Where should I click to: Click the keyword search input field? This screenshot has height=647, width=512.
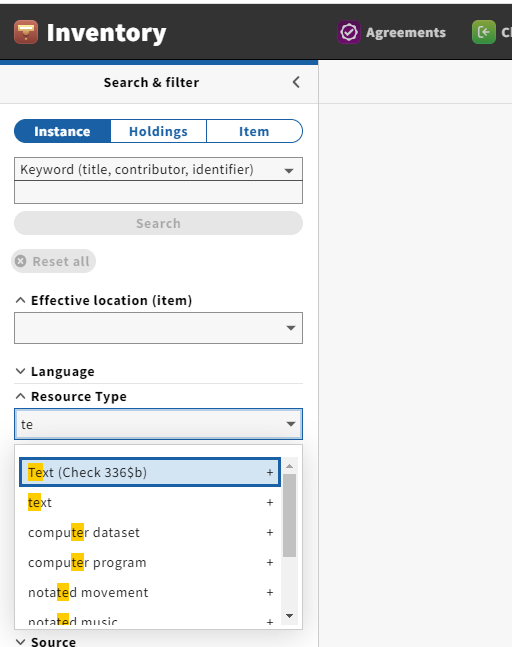tap(158, 192)
